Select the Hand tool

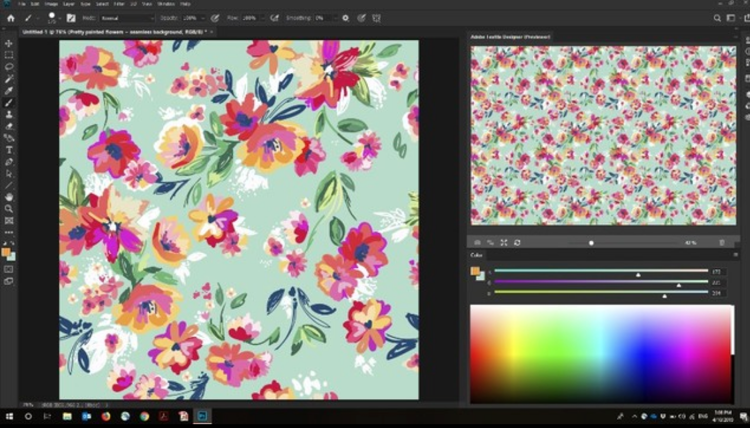pos(9,197)
